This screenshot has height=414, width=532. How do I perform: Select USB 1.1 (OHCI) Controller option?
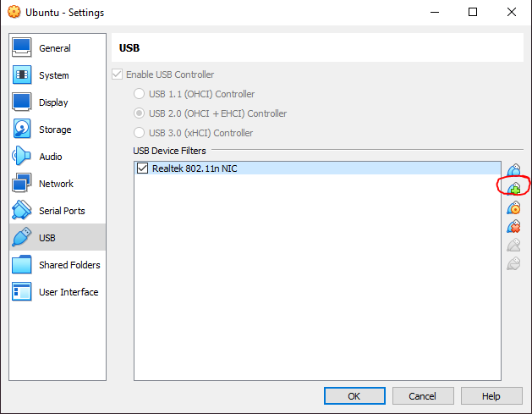139,94
